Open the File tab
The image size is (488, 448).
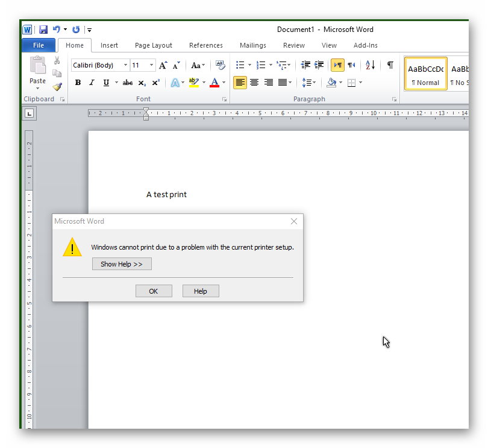(x=39, y=45)
